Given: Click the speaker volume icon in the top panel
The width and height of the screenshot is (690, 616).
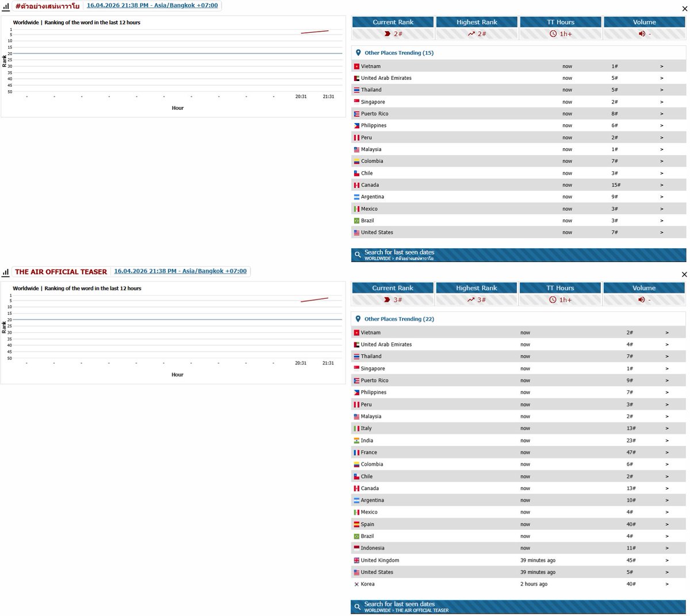Looking at the screenshot, I should [642, 34].
